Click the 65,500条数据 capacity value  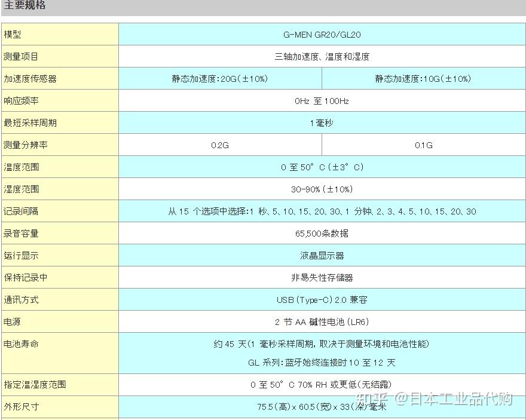click(323, 233)
